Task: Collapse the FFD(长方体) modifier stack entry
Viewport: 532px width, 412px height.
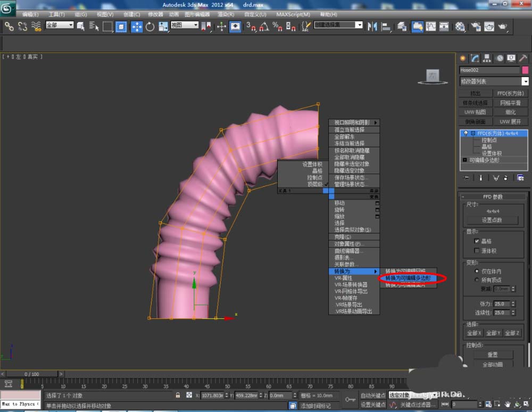Action: point(472,133)
